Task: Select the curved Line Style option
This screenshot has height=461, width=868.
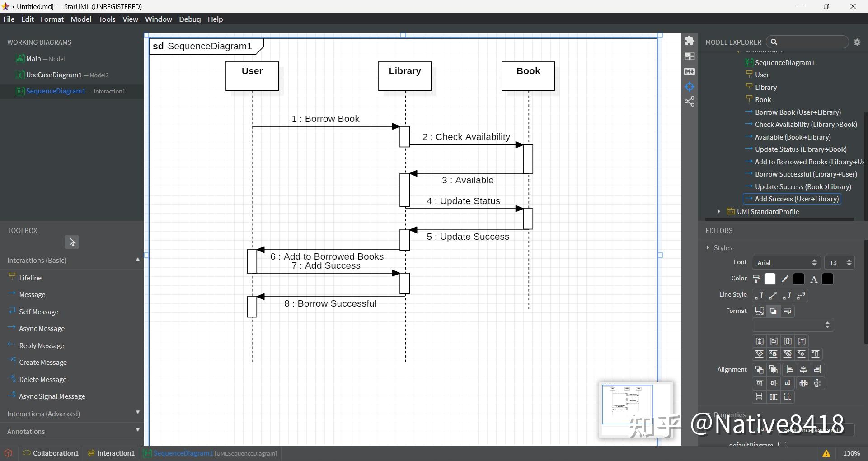Action: 801,295
